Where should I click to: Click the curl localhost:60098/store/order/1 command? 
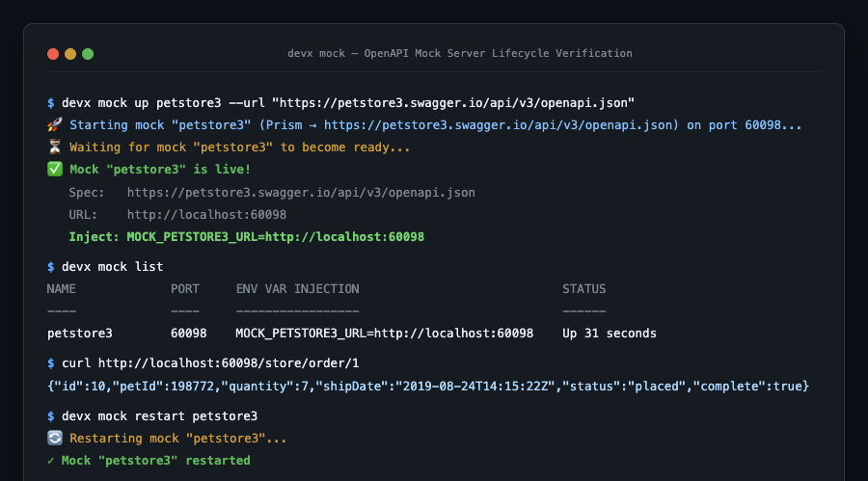[x=210, y=363]
